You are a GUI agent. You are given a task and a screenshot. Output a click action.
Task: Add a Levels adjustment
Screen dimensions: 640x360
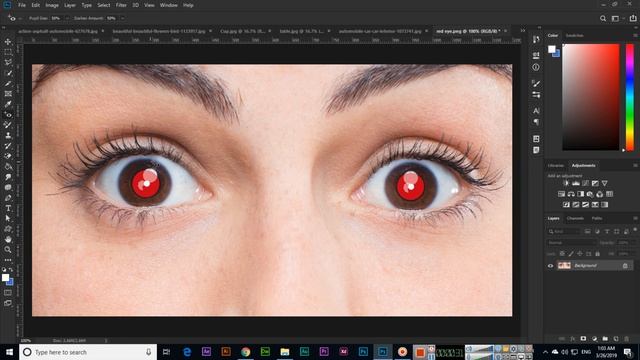pyautogui.click(x=576, y=183)
